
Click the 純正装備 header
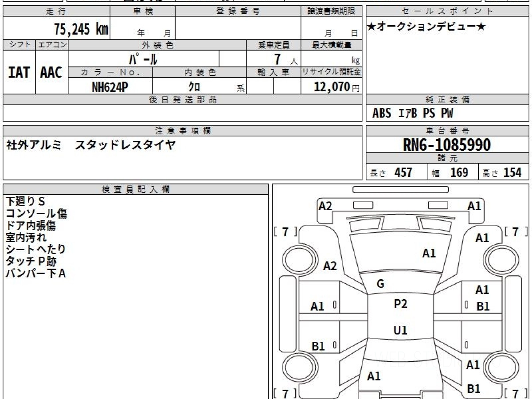[447, 100]
